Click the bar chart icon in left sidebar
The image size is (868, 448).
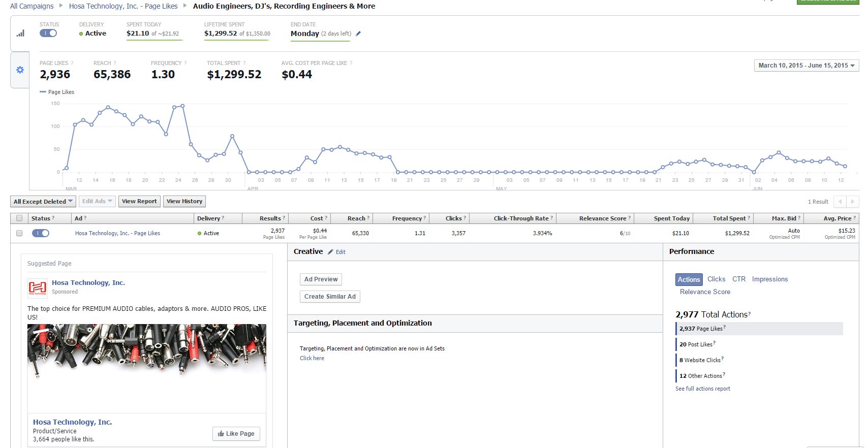(x=20, y=34)
